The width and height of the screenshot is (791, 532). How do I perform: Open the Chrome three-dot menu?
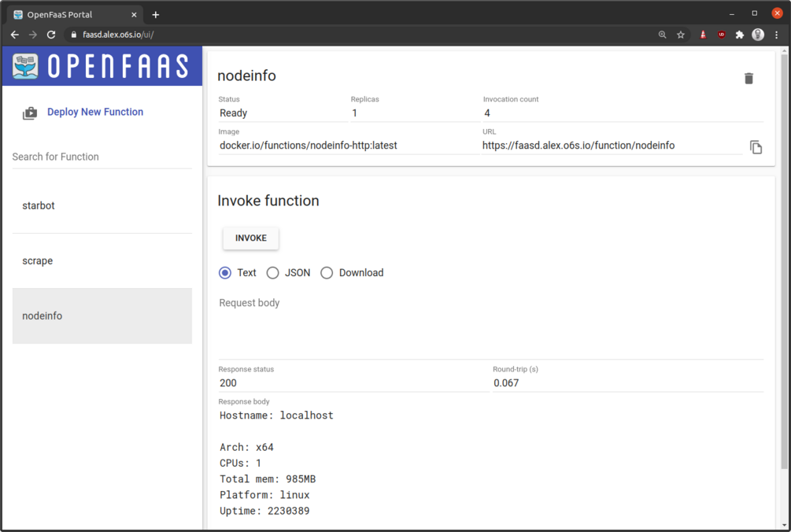pos(776,35)
